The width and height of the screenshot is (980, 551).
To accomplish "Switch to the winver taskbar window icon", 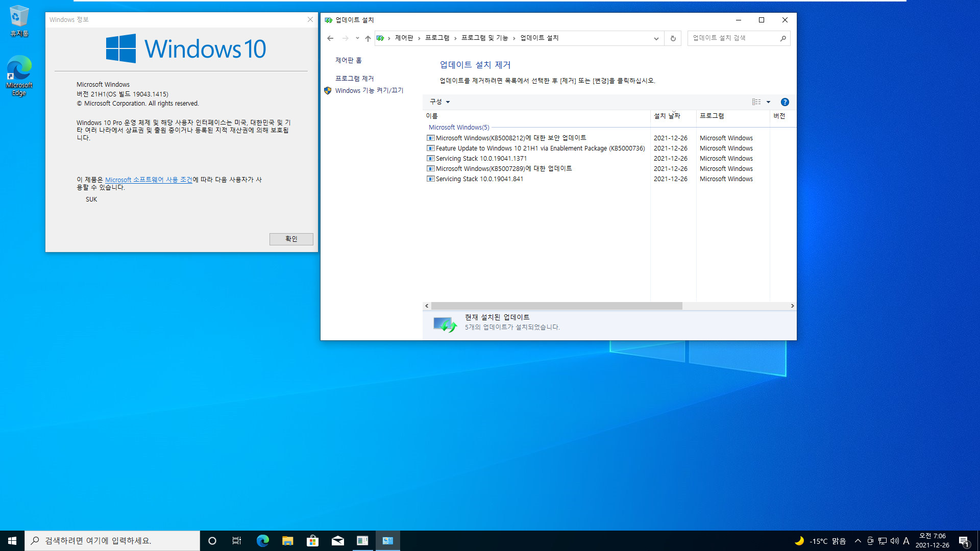I will coord(362,541).
